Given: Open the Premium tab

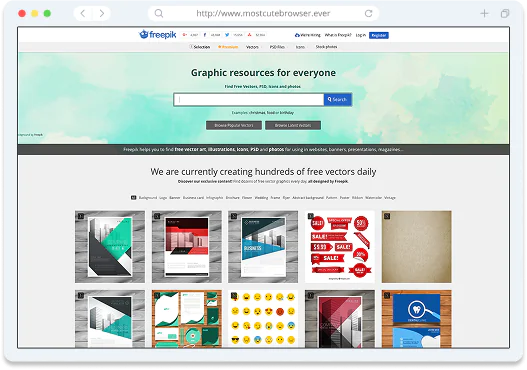Looking at the screenshot, I should tap(228, 47).
